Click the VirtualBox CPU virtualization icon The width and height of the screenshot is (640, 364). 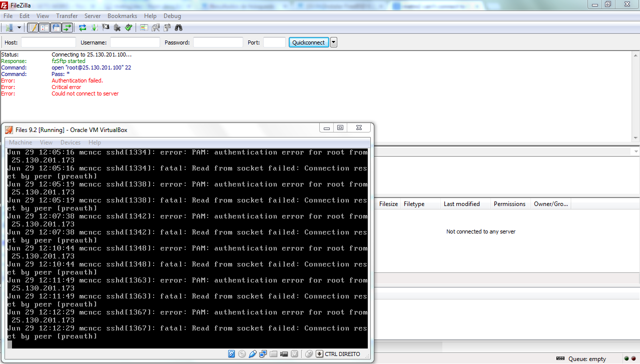[x=295, y=354]
